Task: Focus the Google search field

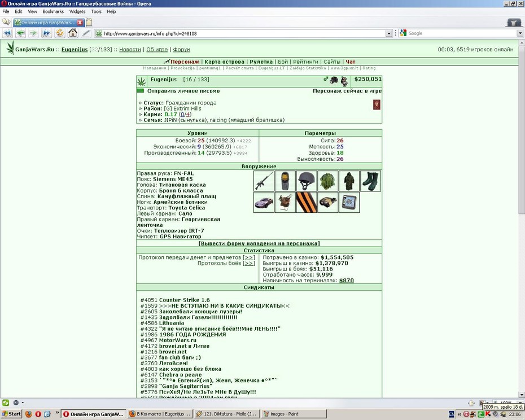Action: (x=462, y=33)
